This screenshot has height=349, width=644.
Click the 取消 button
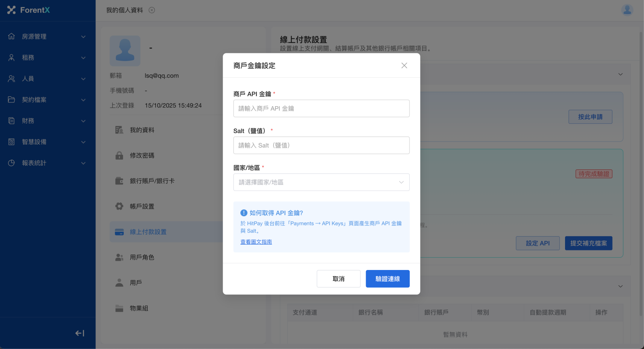point(338,279)
